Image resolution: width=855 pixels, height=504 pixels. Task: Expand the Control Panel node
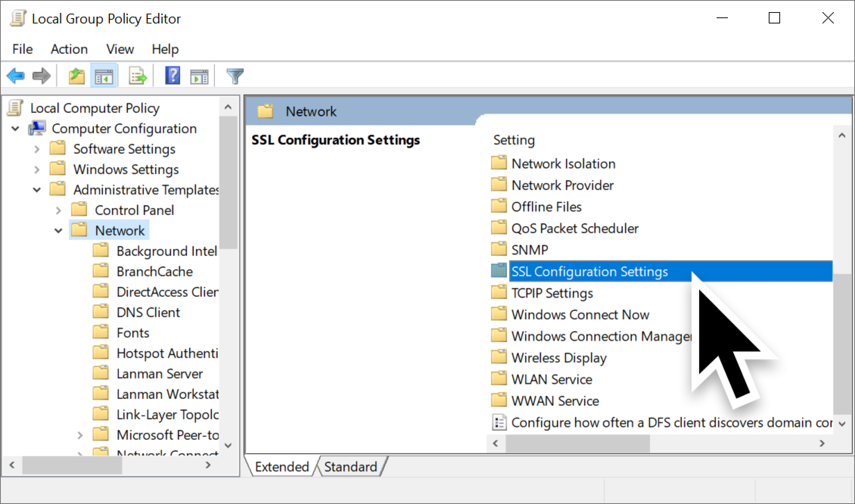pyautogui.click(x=59, y=210)
